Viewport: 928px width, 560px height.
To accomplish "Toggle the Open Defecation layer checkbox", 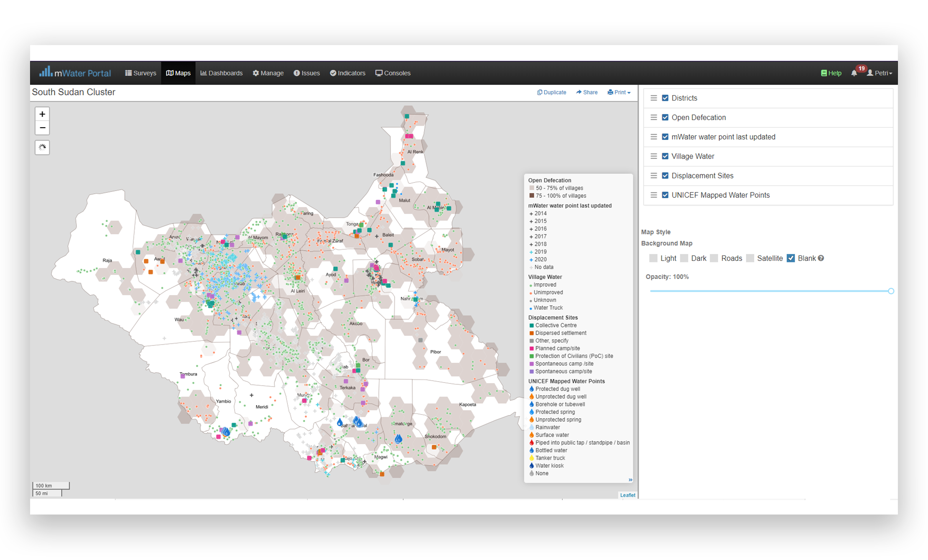I will pyautogui.click(x=665, y=117).
